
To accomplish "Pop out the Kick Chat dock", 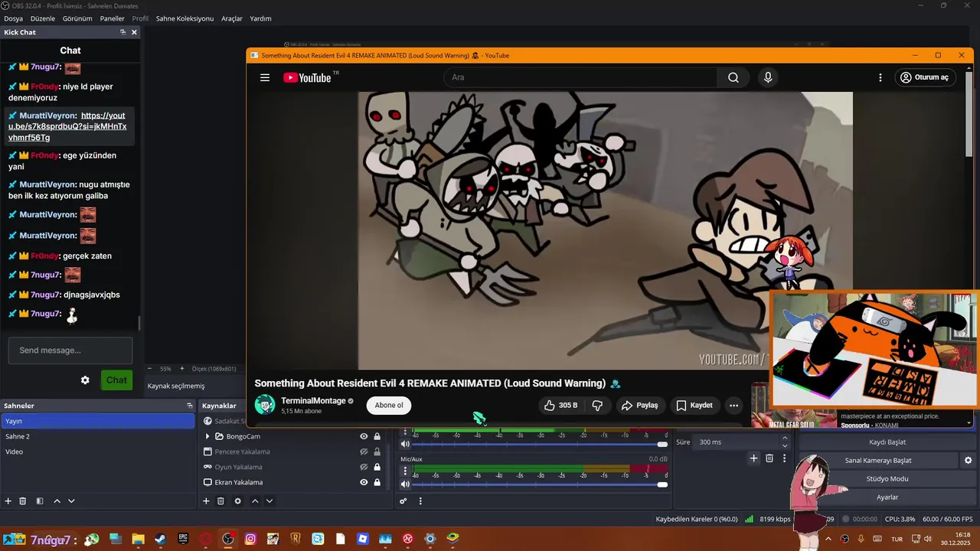I will (x=122, y=32).
